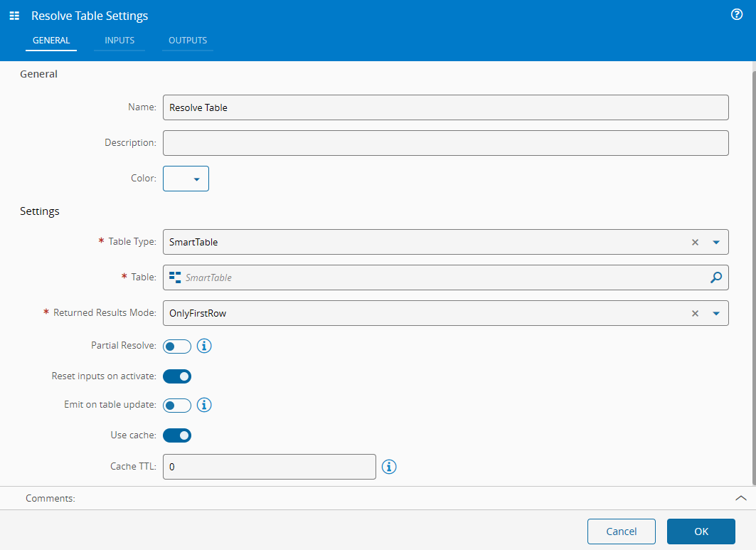Clear the Returned Results Mode value
756x550 pixels.
(x=695, y=313)
